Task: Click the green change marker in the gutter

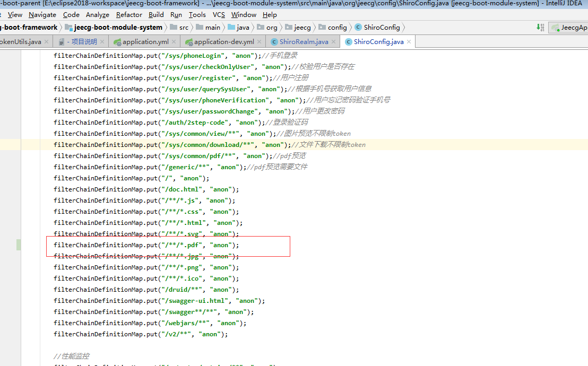Action: pyautogui.click(x=19, y=245)
